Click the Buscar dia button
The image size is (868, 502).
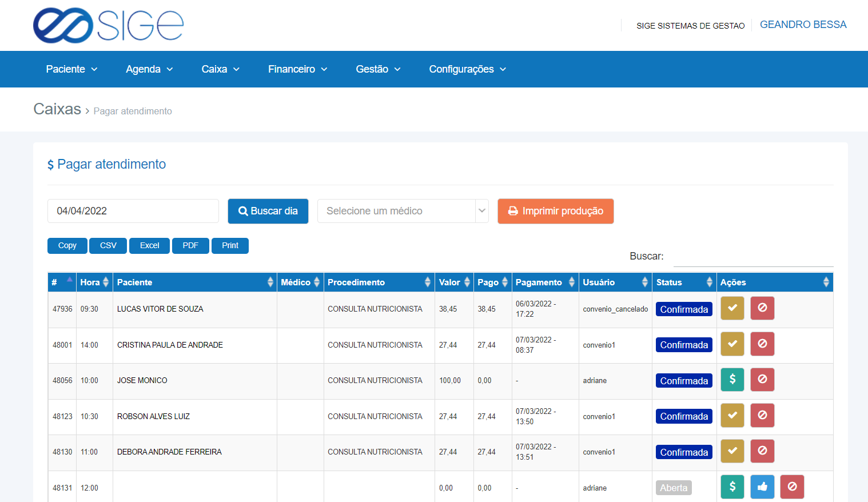pyautogui.click(x=268, y=211)
